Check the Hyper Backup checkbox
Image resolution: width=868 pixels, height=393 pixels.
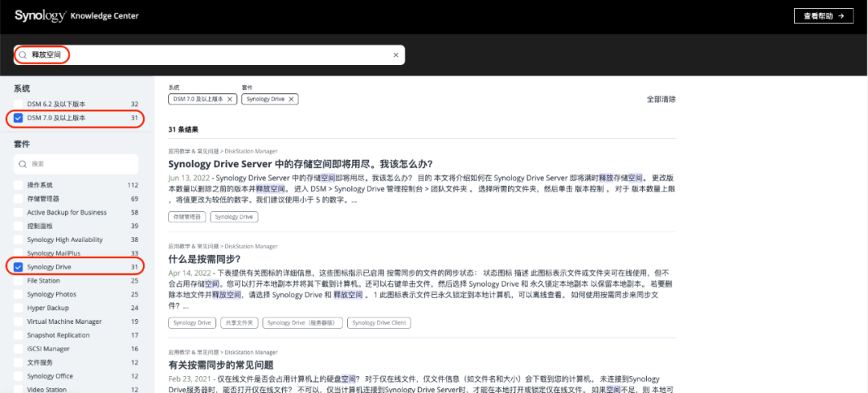click(18, 308)
